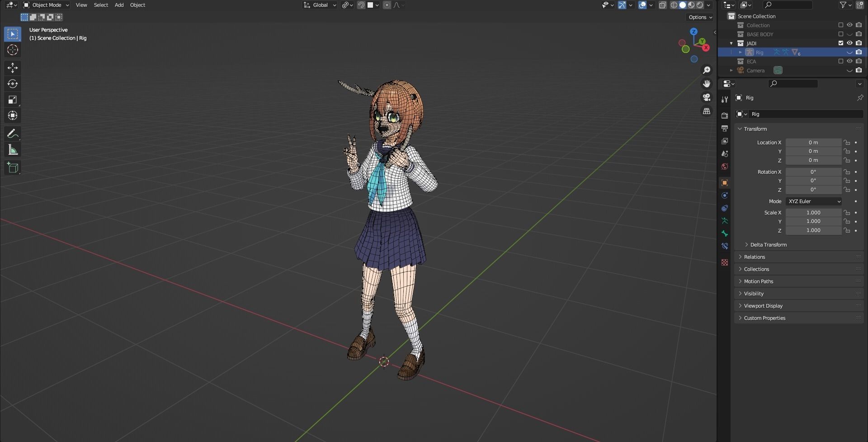Open the Object properties tab
The width and height of the screenshot is (868, 442).
(725, 183)
